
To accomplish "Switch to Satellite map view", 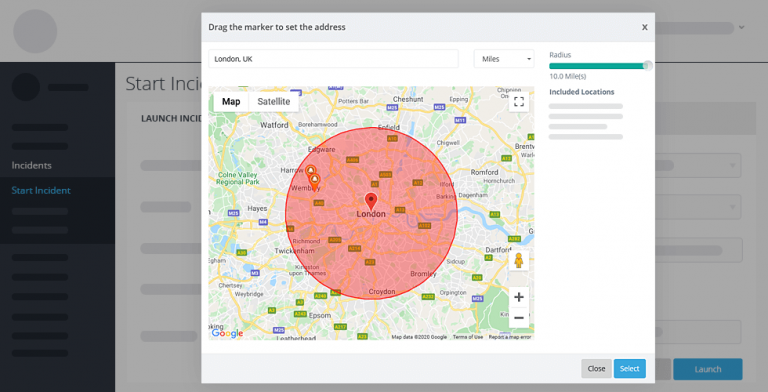I will [x=273, y=101].
